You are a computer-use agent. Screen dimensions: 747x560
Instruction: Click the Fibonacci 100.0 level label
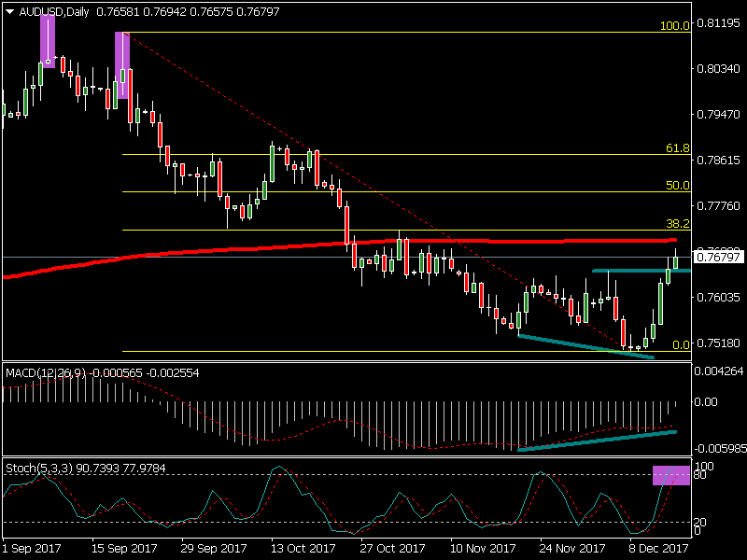(x=674, y=26)
